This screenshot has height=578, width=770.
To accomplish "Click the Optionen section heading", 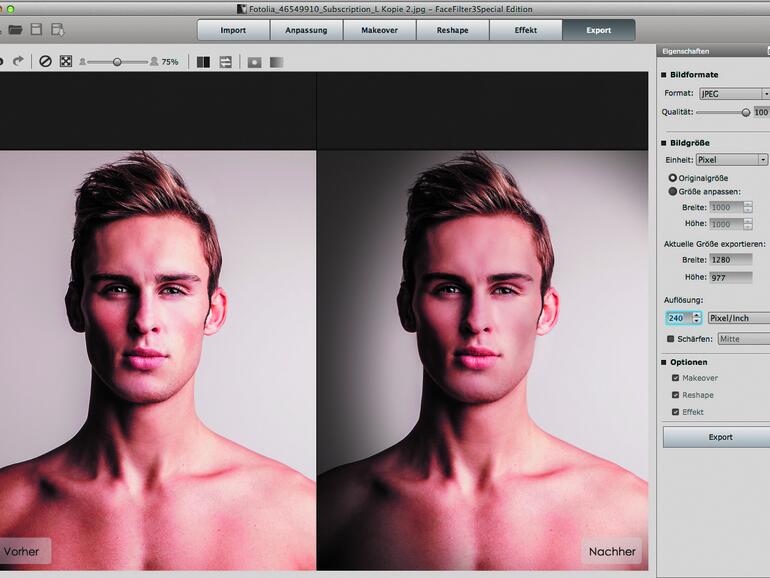I will 688,362.
